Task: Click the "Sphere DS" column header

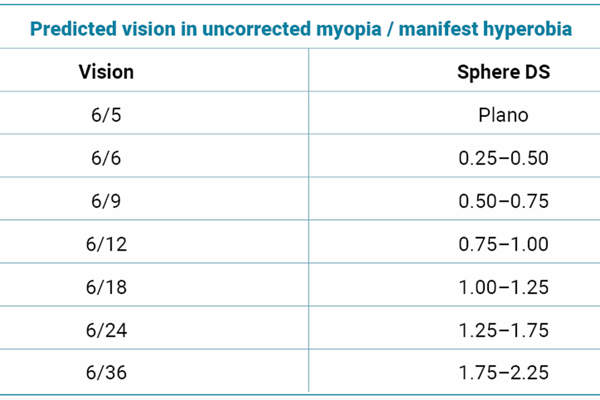Action: point(503,72)
